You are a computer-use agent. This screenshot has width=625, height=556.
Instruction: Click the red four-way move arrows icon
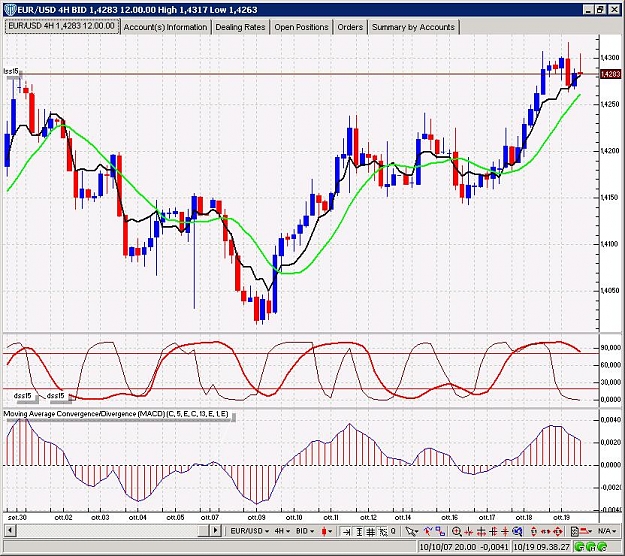click(x=558, y=532)
